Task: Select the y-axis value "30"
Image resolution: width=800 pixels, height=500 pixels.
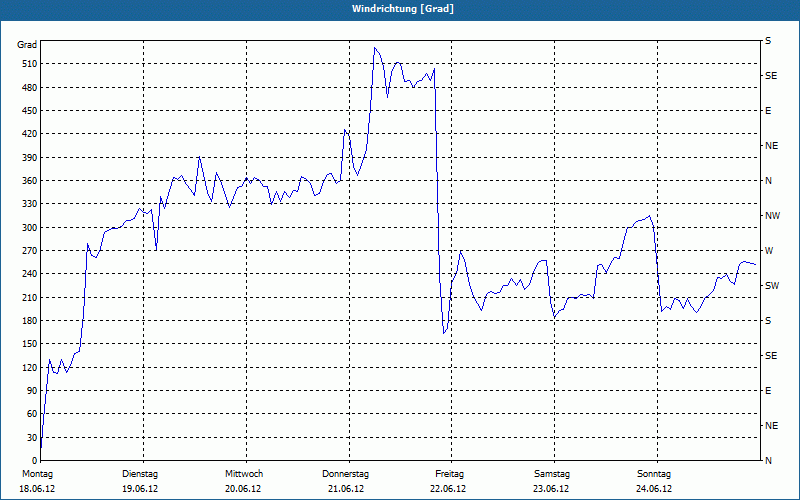Action: point(32,437)
